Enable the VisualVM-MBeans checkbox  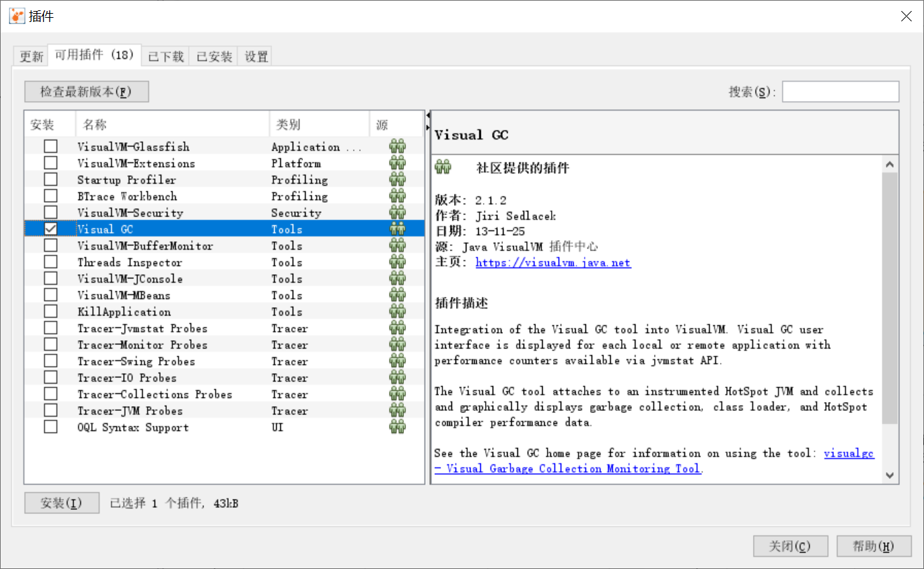click(x=51, y=295)
